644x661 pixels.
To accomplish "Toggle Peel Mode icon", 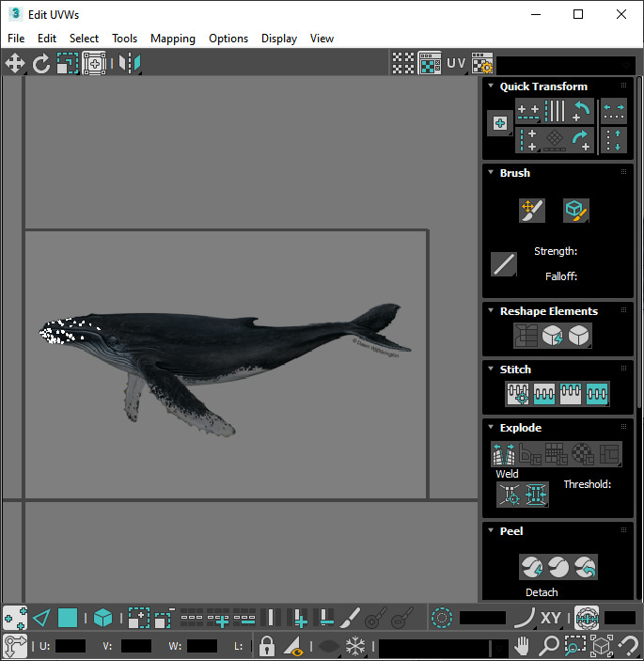I will pos(558,567).
